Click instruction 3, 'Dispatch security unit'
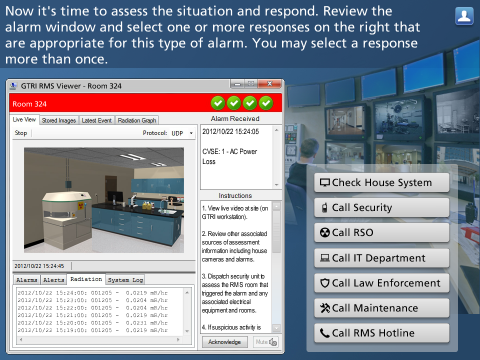 point(235,293)
